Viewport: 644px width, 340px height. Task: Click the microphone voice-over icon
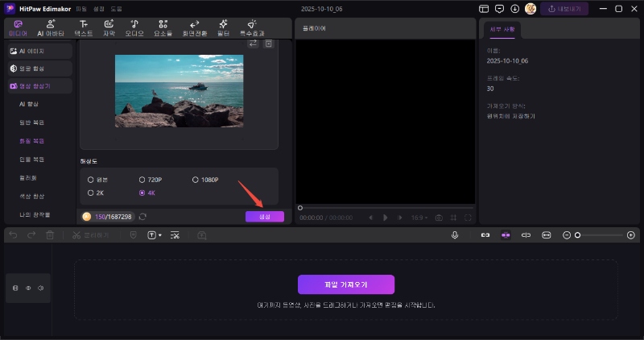pyautogui.click(x=455, y=234)
